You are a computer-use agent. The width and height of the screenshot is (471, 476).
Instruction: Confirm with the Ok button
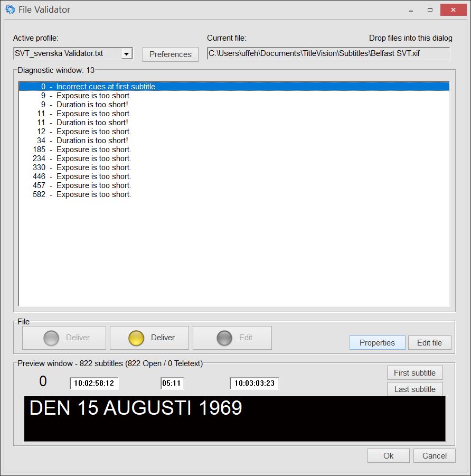[389, 456]
